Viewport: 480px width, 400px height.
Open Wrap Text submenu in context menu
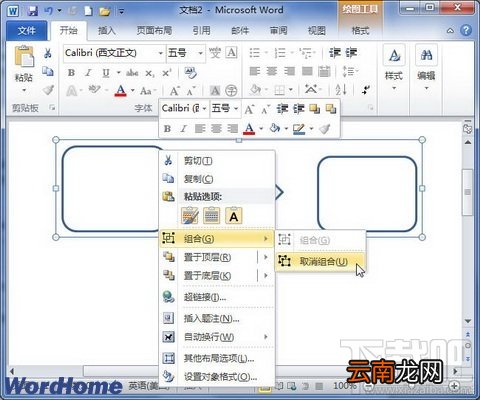click(x=217, y=337)
